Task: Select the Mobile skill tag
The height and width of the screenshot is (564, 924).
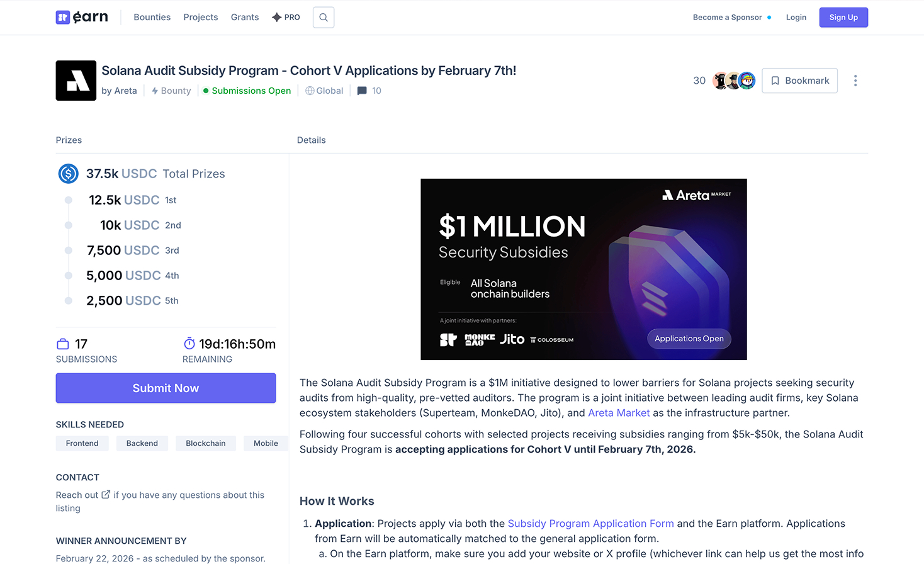Action: [266, 443]
